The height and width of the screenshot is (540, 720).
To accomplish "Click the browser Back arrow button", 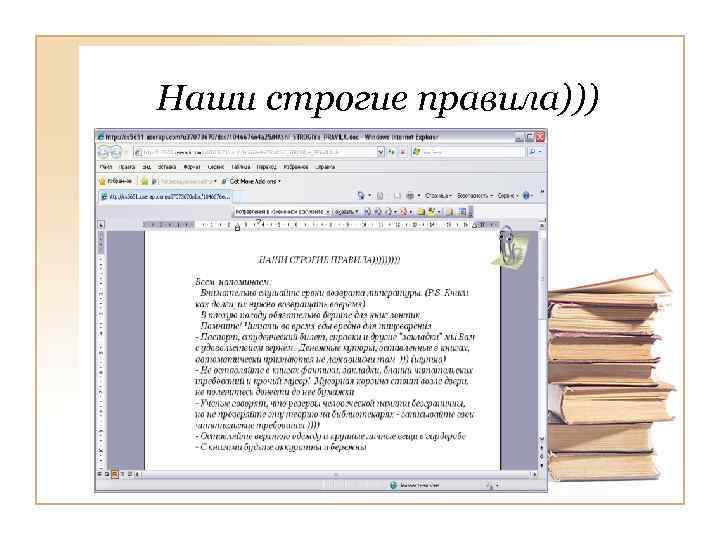I will tap(104, 152).
